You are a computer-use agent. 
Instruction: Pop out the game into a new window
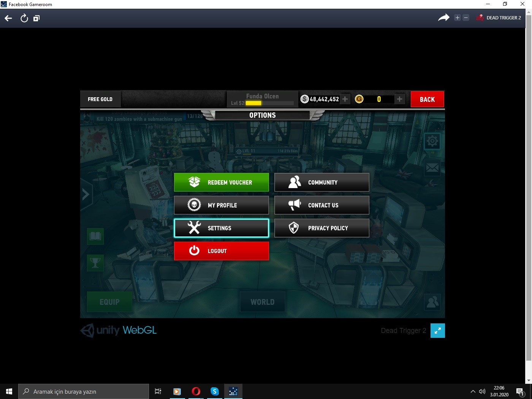tap(36, 18)
